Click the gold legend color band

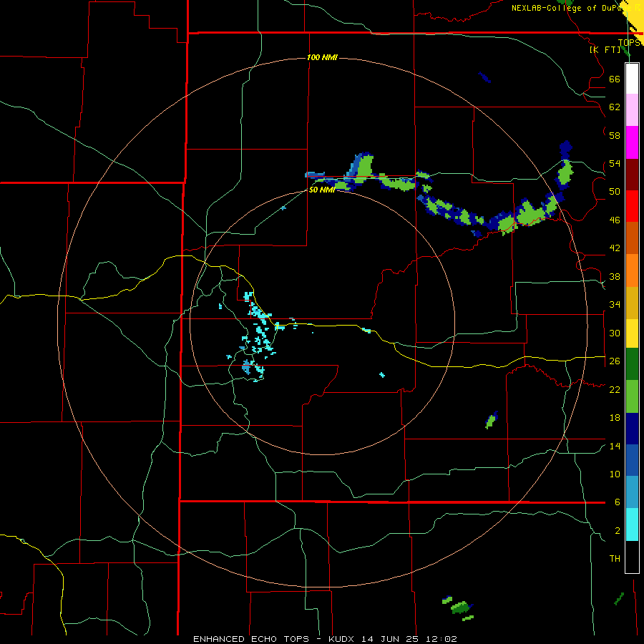point(632,303)
